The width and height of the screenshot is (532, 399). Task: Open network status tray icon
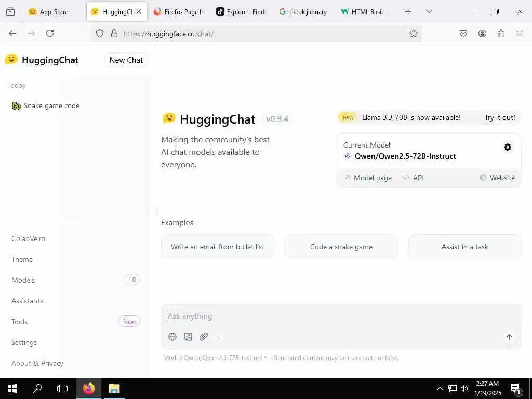tap(453, 389)
